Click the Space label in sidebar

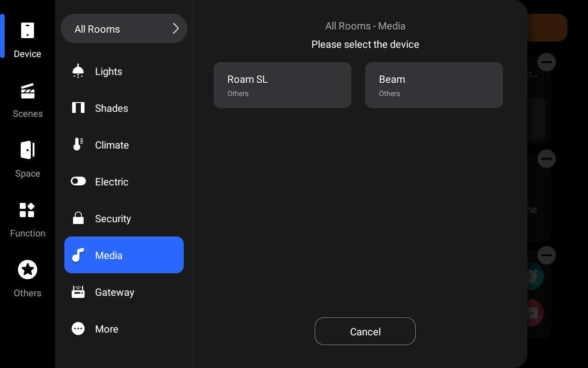(x=28, y=173)
